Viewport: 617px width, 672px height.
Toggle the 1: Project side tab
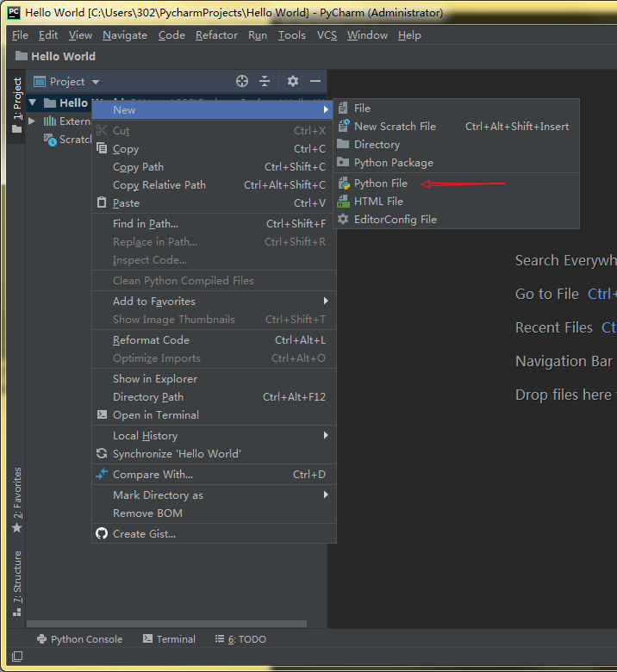(16, 105)
